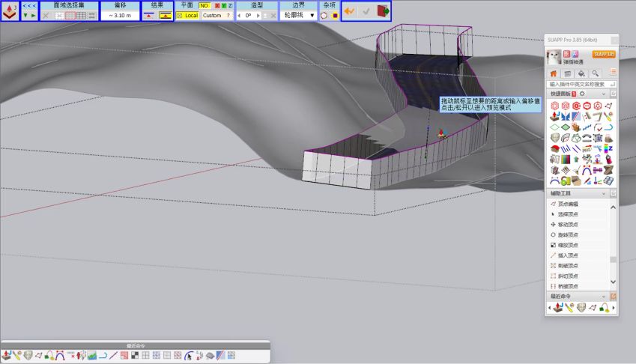
Task: Click the purple circle misc-options icon
Action: pyautogui.click(x=335, y=16)
